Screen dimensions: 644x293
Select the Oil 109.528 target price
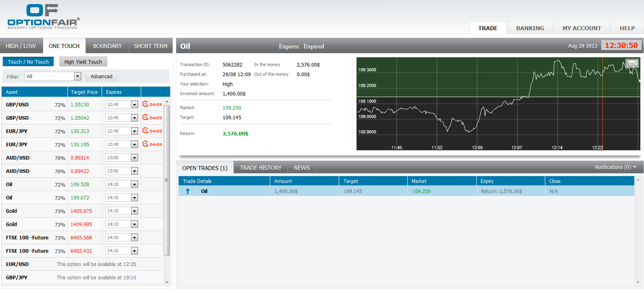point(80,185)
